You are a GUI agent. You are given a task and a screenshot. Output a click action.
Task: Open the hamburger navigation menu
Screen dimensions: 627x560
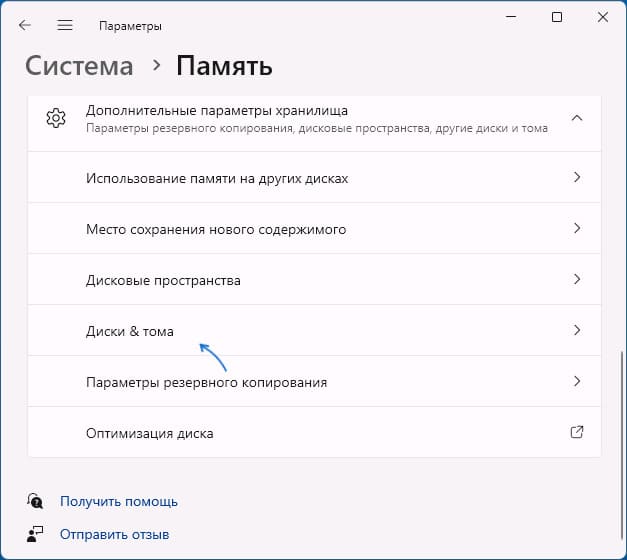65,25
